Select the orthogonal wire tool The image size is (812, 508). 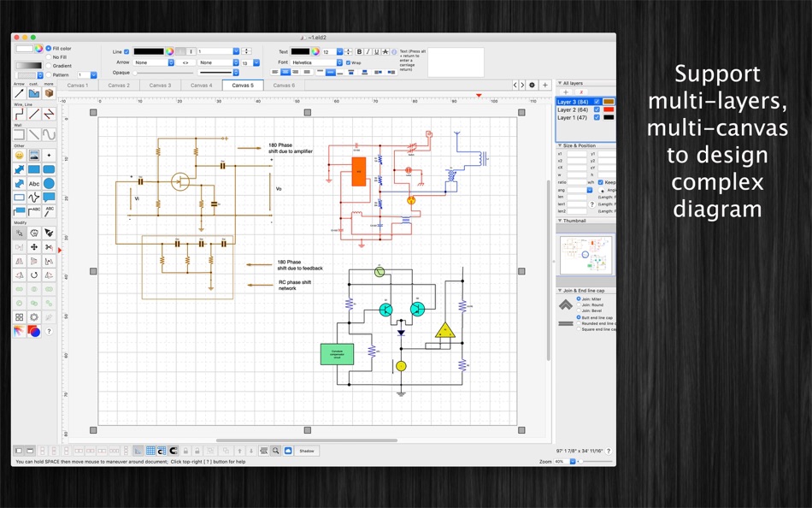point(19,114)
